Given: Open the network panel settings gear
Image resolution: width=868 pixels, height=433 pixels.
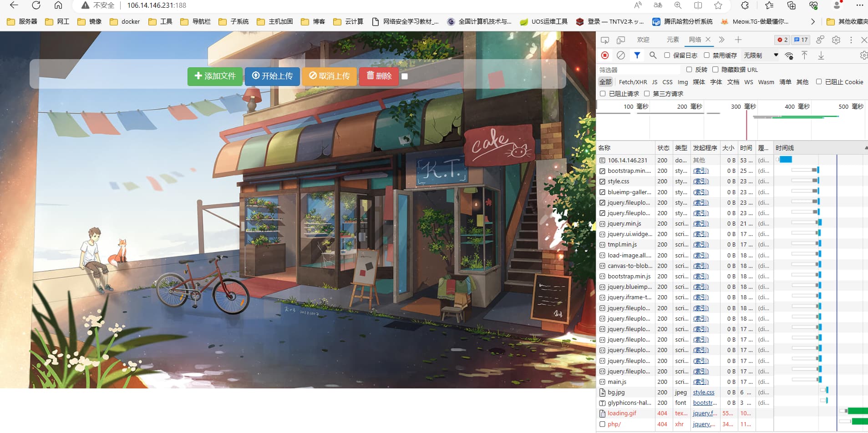Looking at the screenshot, I should pyautogui.click(x=863, y=55).
